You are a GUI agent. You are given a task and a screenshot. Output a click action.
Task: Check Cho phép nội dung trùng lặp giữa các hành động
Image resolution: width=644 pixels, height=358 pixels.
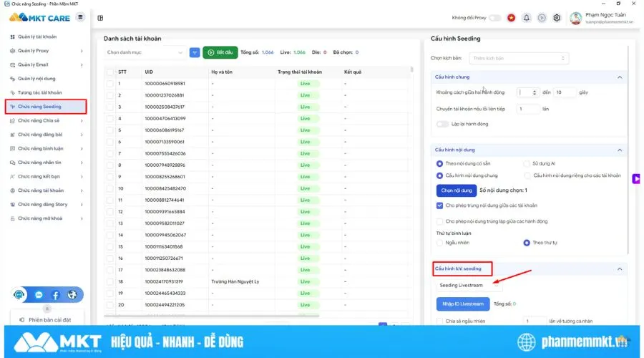(439, 221)
